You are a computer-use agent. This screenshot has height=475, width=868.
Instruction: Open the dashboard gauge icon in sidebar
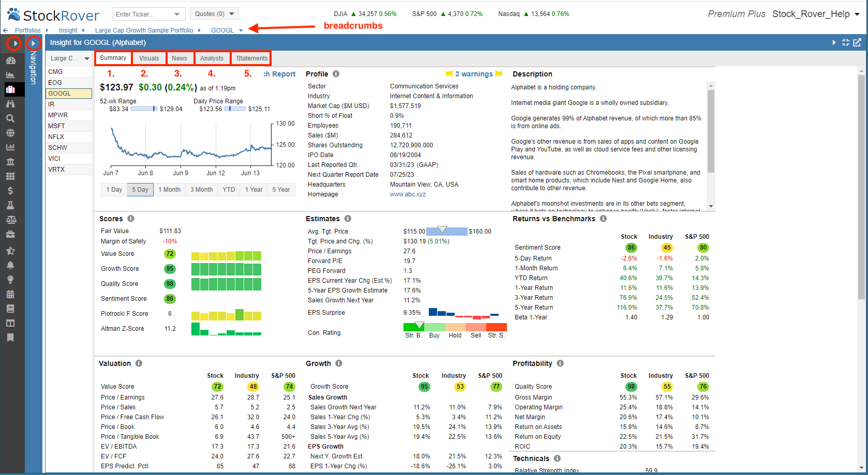pyautogui.click(x=10, y=60)
